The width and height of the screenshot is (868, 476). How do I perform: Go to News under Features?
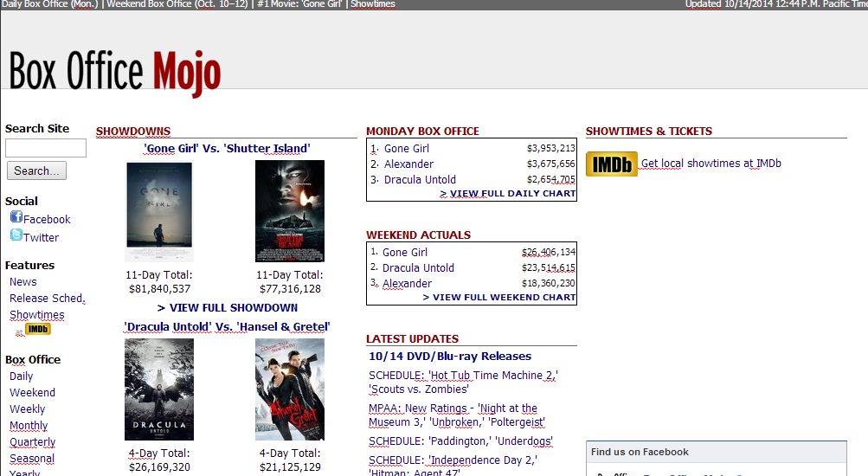[x=23, y=282]
